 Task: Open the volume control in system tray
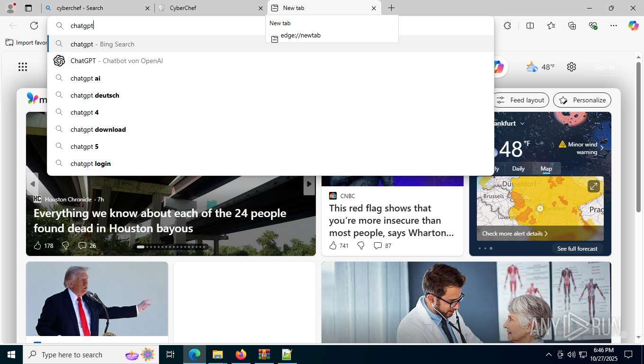[x=571, y=355]
